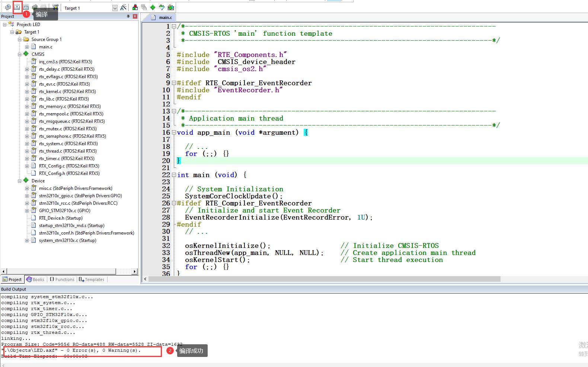Open File Extensions, Books and Environment icon
The width and height of the screenshot is (588, 367).
pos(135,7)
